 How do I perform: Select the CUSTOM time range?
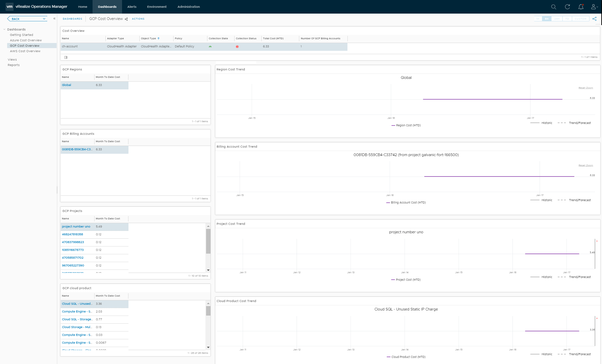[x=581, y=19]
